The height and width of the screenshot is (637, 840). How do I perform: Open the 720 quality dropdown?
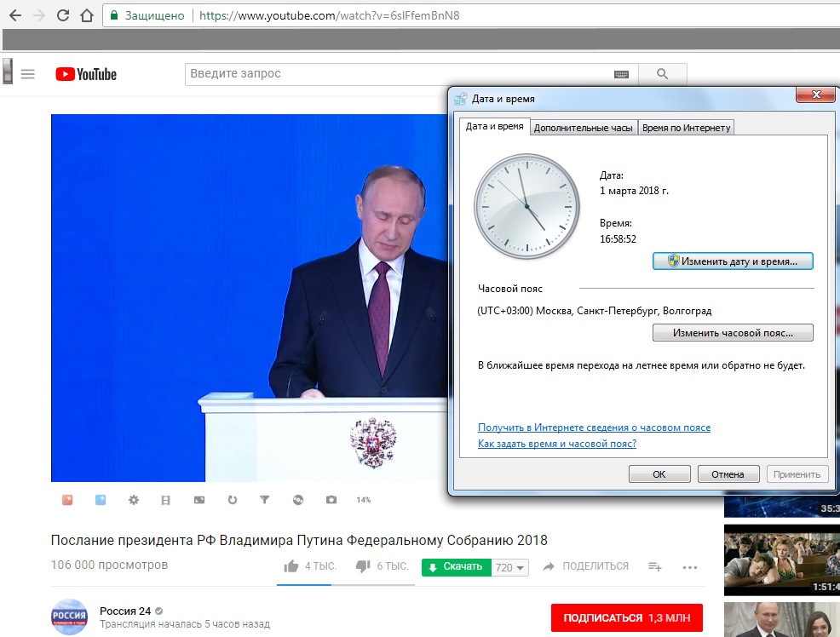point(510,567)
